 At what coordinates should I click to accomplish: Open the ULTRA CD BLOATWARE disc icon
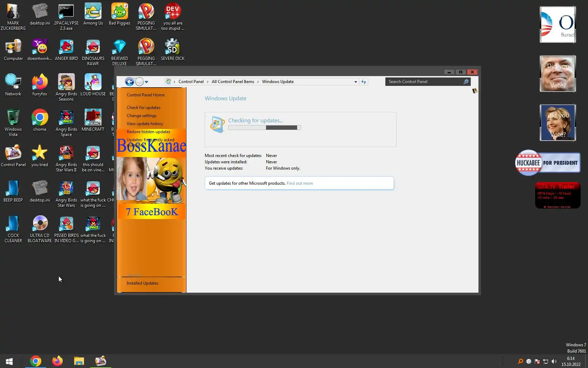(x=40, y=229)
